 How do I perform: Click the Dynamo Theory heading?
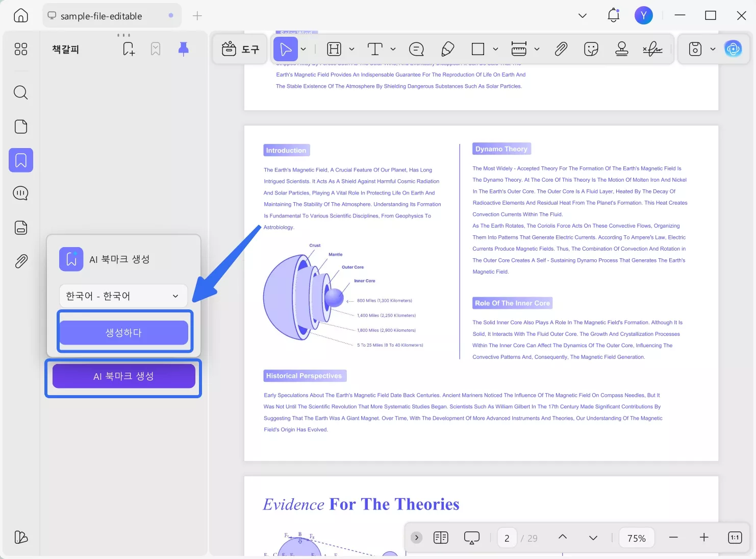pyautogui.click(x=501, y=149)
